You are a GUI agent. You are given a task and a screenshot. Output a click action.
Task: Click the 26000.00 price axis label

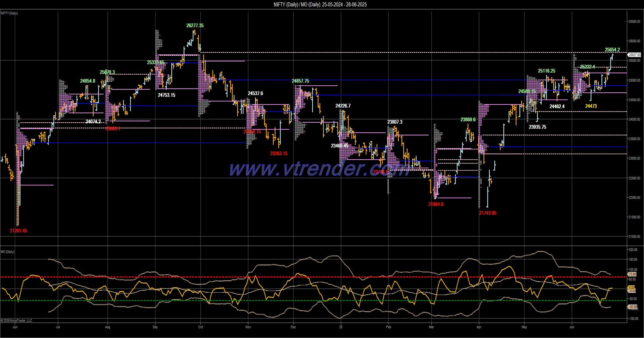[x=634, y=41]
